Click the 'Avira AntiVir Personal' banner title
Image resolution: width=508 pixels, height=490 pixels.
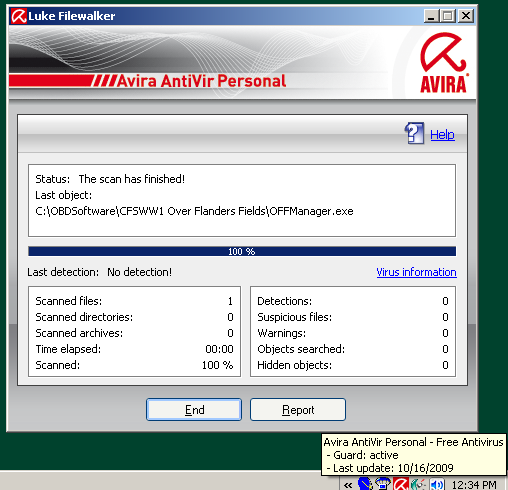pyautogui.click(x=202, y=81)
